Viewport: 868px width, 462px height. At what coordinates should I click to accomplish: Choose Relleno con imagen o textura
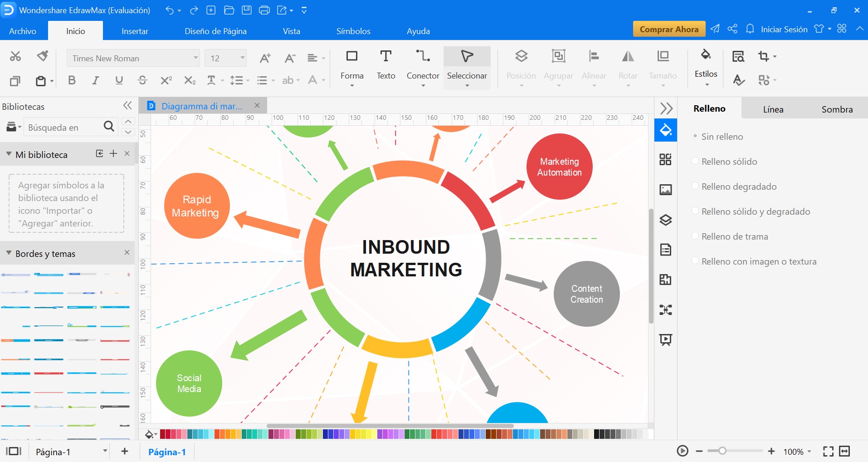695,261
